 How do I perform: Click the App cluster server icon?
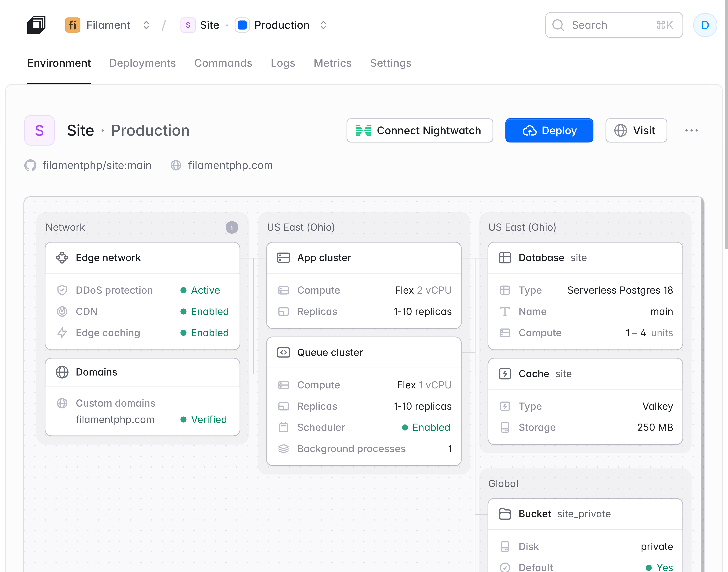(283, 258)
